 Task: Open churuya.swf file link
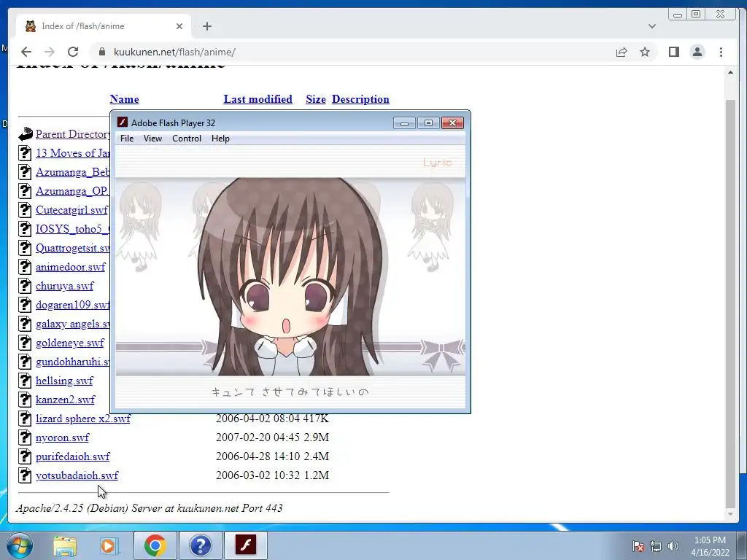(64, 286)
